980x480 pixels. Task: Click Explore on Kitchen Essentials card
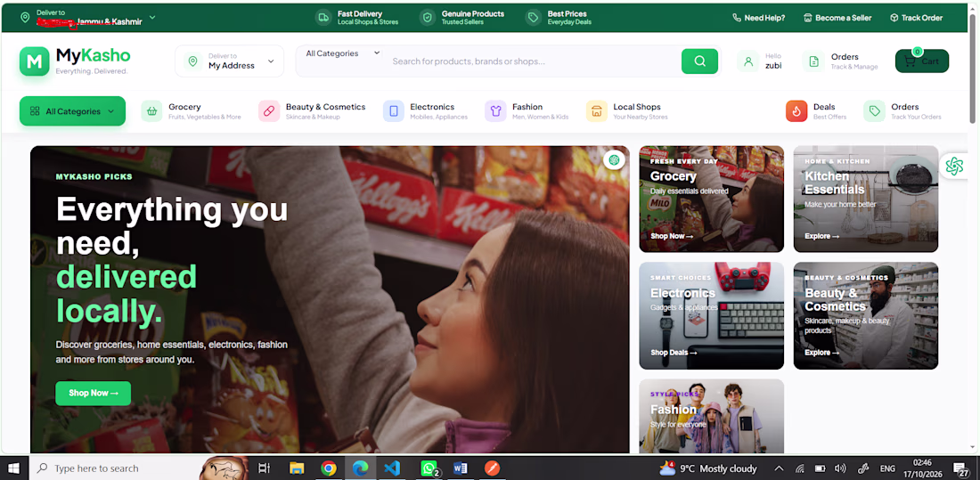[x=822, y=236]
